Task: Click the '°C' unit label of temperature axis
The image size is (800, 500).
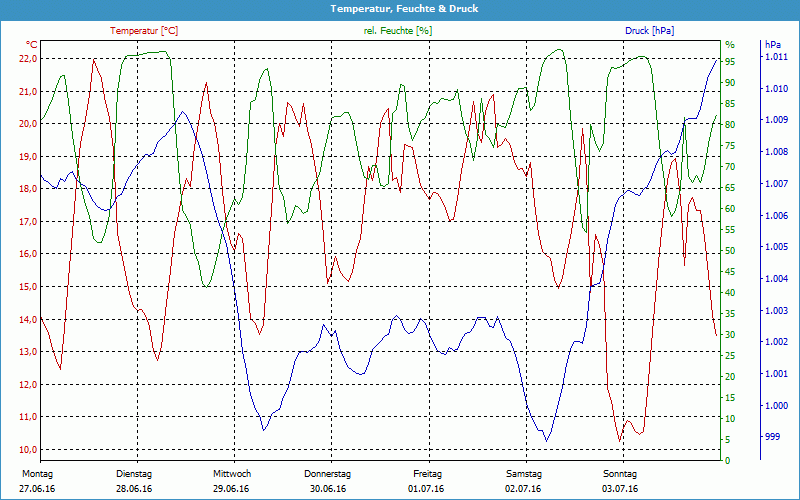Action: (x=32, y=44)
